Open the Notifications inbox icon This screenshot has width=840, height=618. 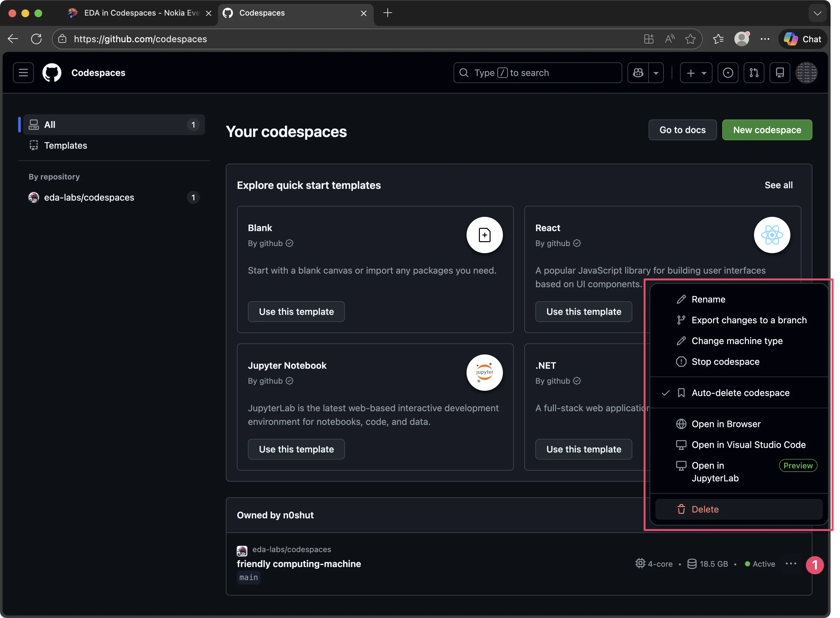coord(780,73)
